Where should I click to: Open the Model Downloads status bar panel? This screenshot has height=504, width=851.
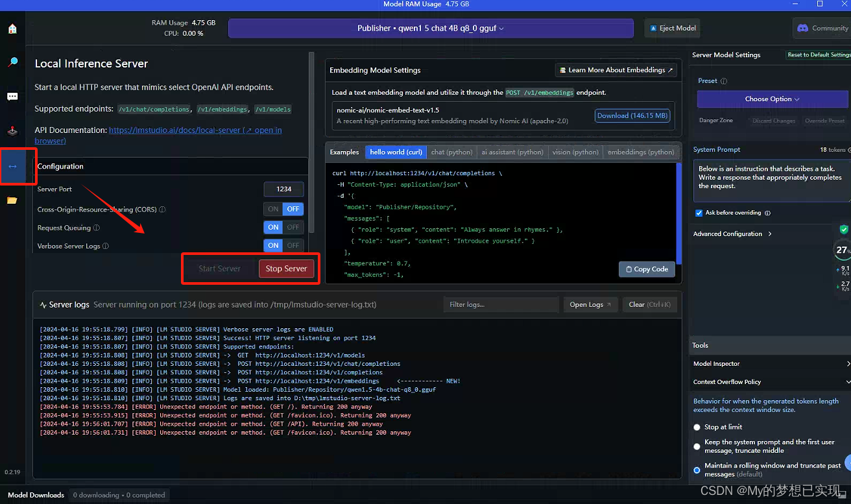coord(36,495)
